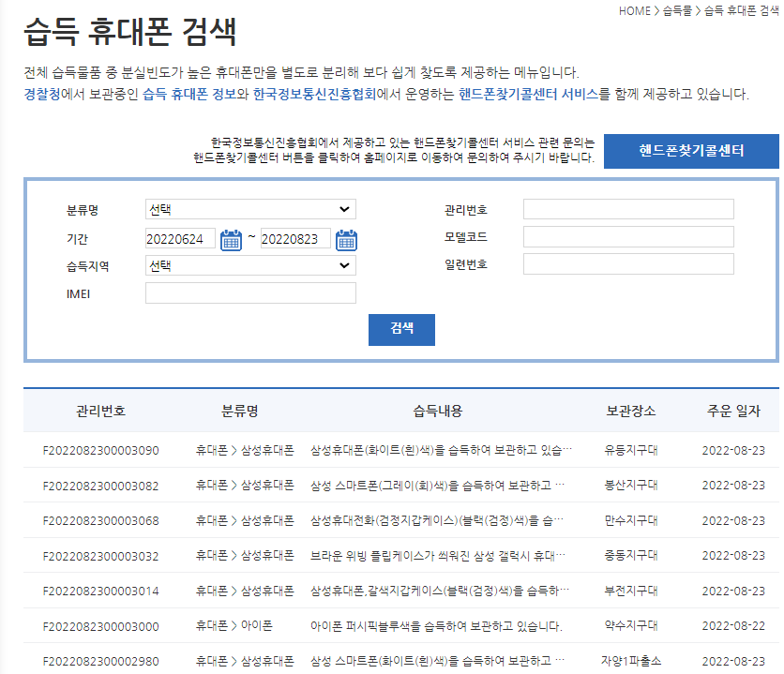Select the 약수지구대 storage location cell
The image size is (784, 674).
pos(631,625)
